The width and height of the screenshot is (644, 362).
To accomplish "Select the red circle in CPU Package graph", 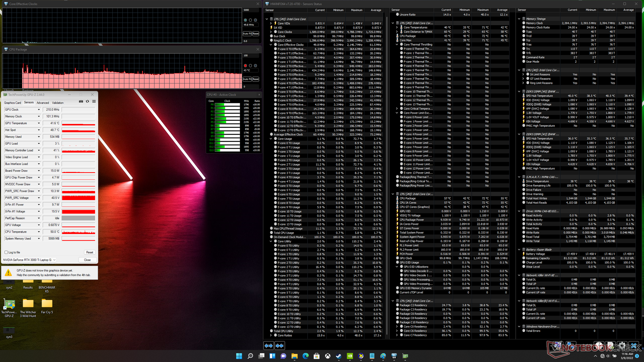I will (x=245, y=66).
